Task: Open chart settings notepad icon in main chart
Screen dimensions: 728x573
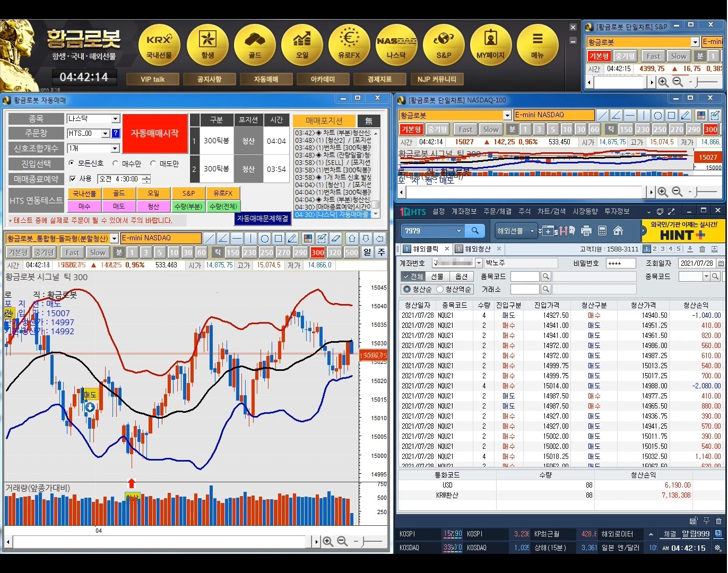Action: click(x=322, y=238)
